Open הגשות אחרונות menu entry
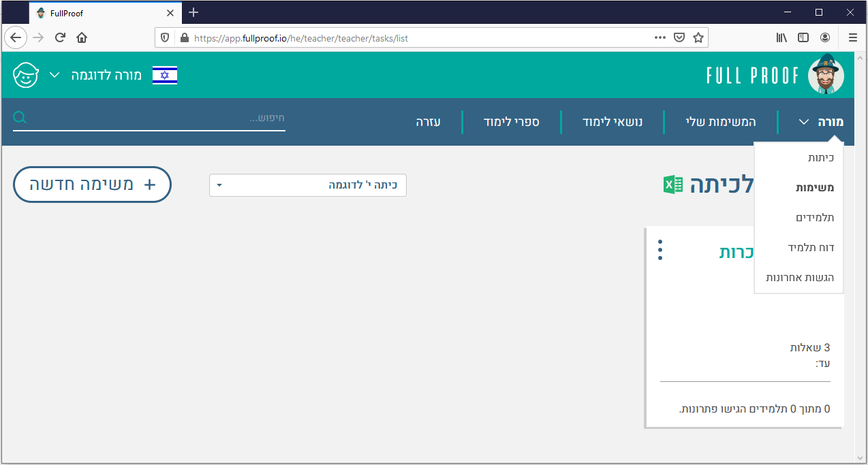 tap(800, 278)
